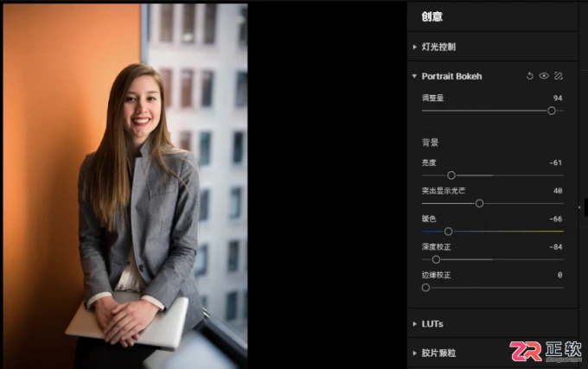This screenshot has width=588, height=369.
Task: Click the 暖色 value -66
Action: pyautogui.click(x=555, y=219)
